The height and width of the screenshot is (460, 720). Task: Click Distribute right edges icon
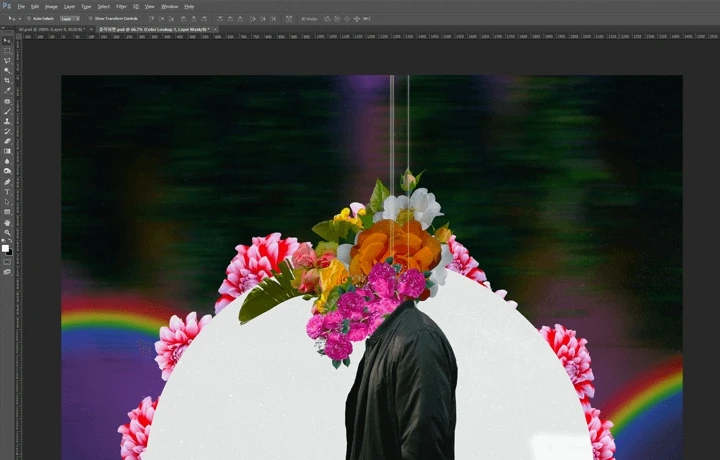(x=273, y=19)
